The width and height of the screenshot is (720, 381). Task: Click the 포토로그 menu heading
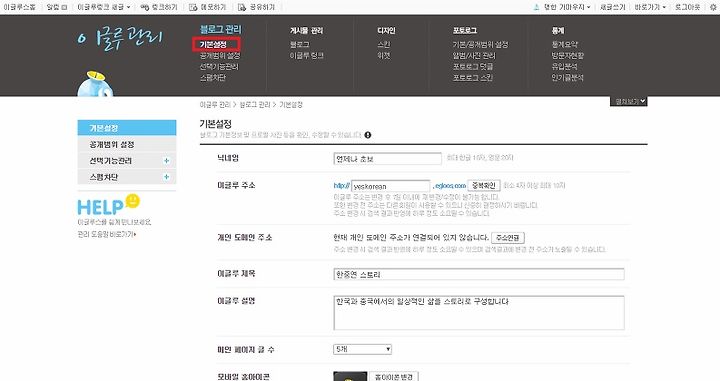pos(465,30)
